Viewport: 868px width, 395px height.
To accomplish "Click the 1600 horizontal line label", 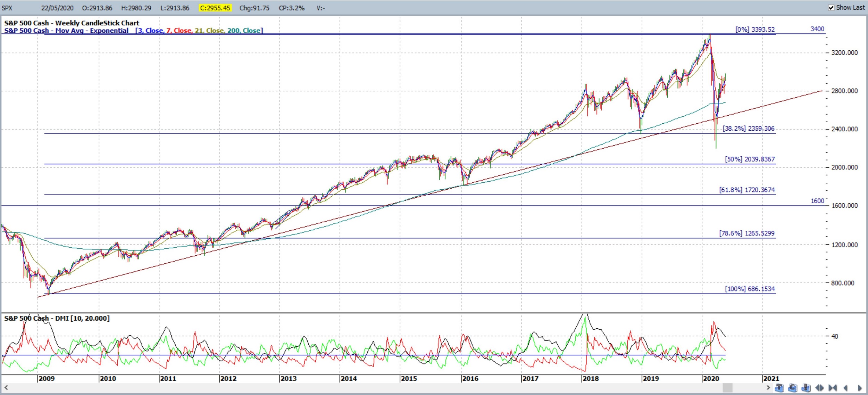I will [817, 201].
